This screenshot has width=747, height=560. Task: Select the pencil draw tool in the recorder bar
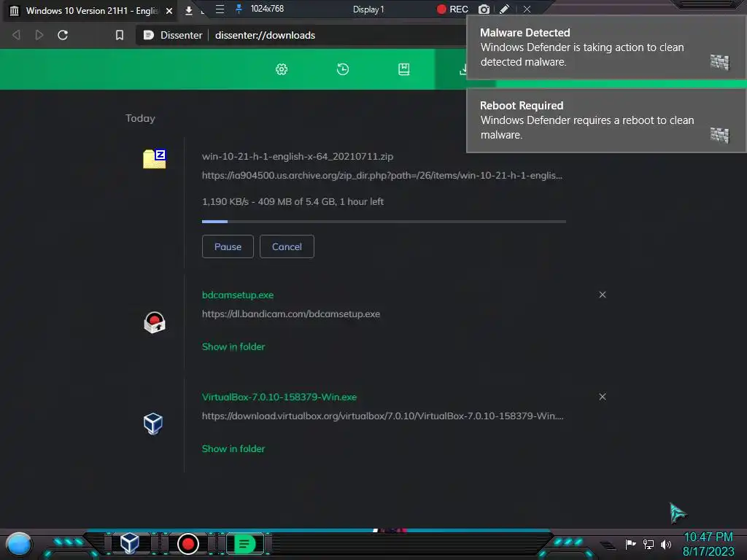pyautogui.click(x=505, y=9)
